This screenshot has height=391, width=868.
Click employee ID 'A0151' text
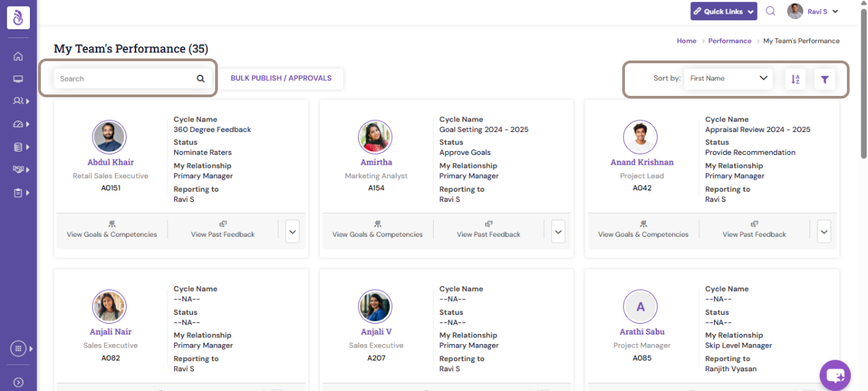pyautogui.click(x=111, y=188)
